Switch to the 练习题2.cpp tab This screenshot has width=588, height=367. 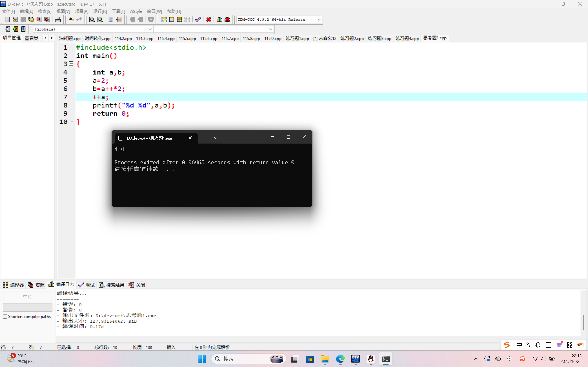(x=352, y=38)
